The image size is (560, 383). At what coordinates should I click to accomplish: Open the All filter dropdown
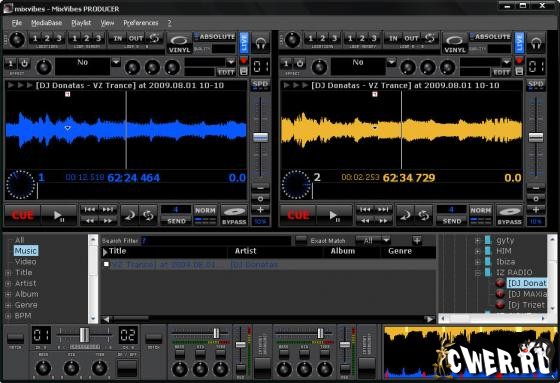373,241
